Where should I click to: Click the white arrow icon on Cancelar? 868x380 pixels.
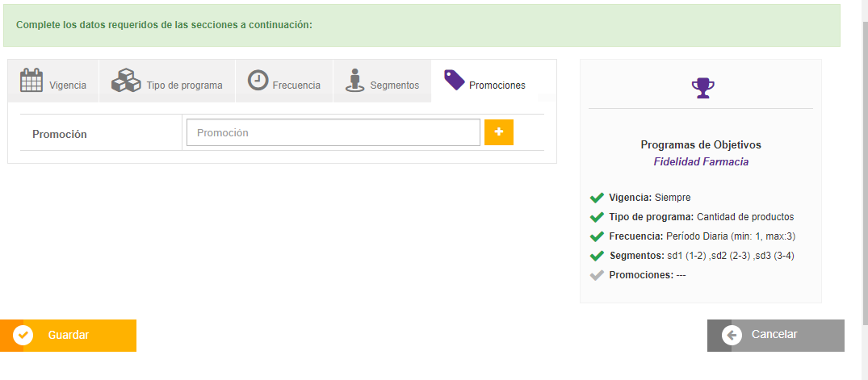[x=732, y=335]
